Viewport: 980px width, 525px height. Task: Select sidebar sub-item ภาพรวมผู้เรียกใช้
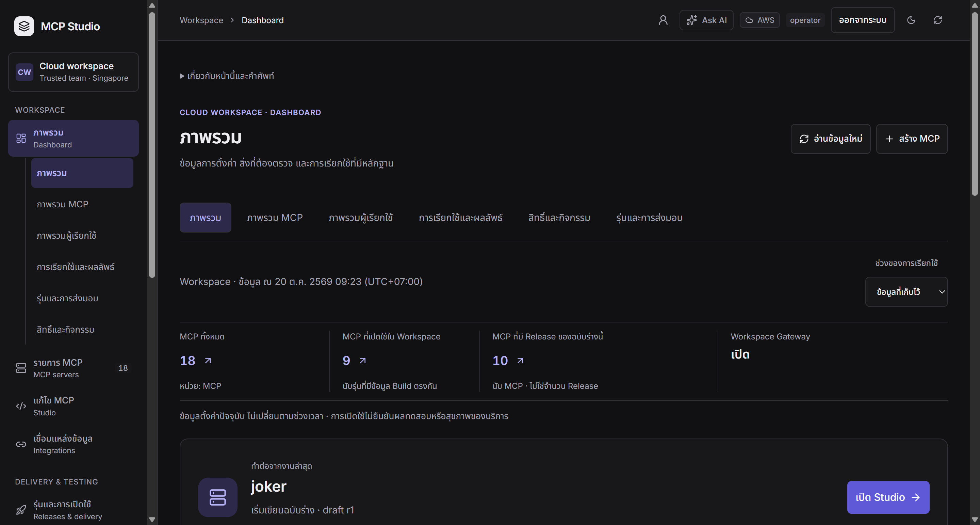pyautogui.click(x=82, y=236)
